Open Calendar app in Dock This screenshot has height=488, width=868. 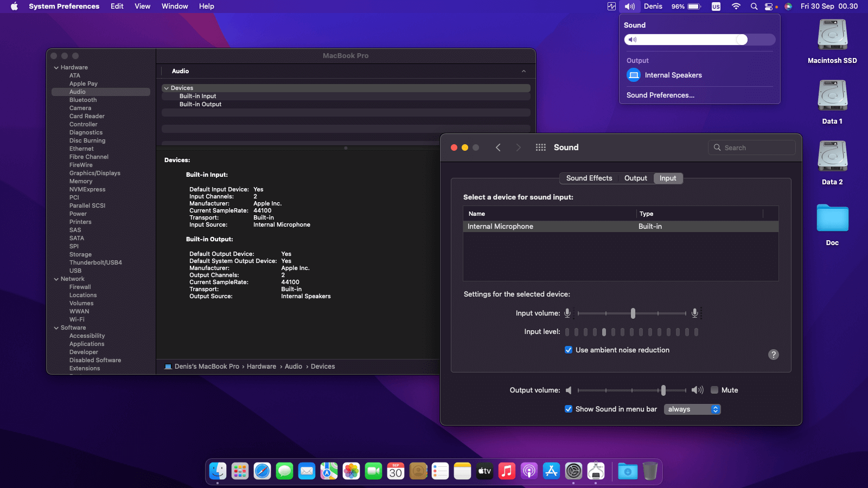[396, 471]
